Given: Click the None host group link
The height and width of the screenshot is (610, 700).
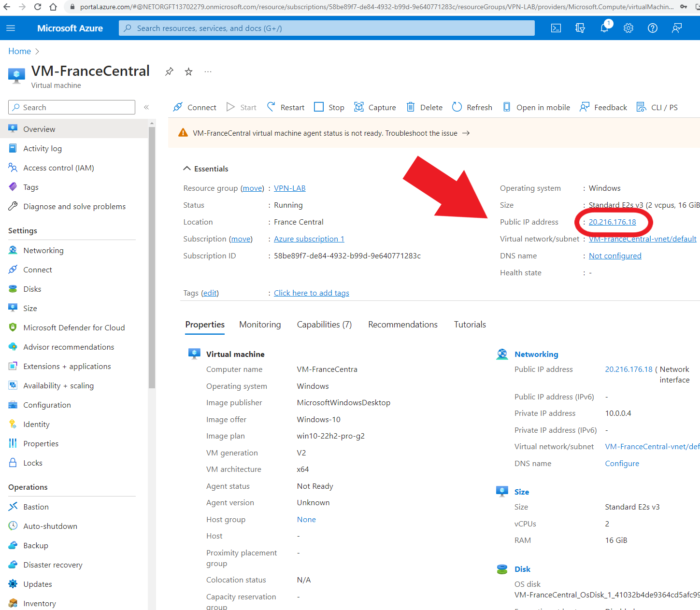Looking at the screenshot, I should coord(306,520).
